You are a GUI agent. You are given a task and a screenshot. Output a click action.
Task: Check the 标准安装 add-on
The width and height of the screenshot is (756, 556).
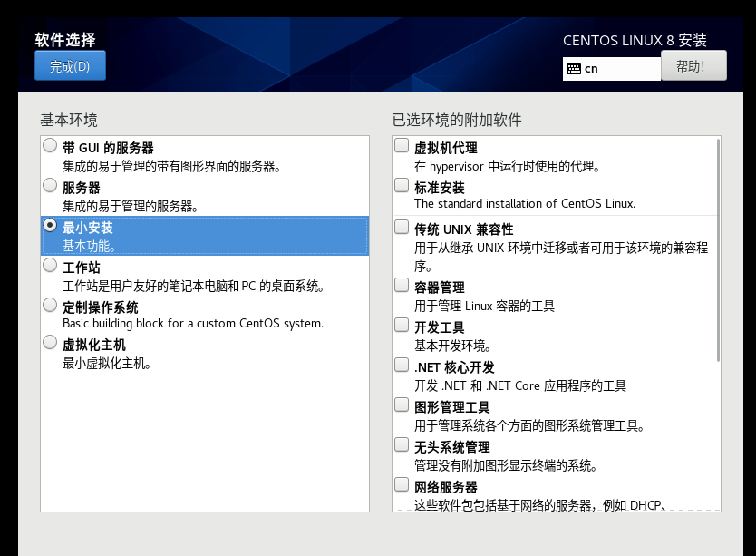point(402,186)
